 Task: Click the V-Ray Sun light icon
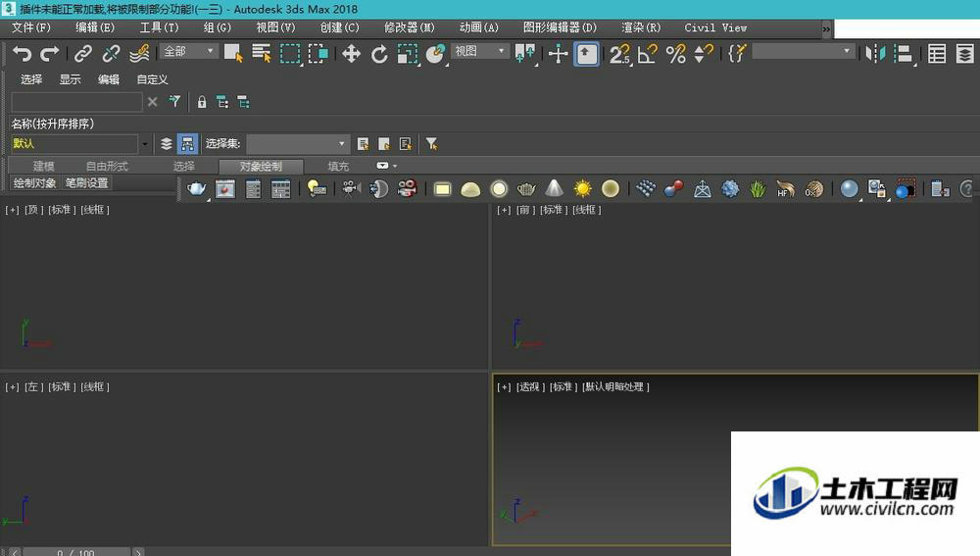click(582, 188)
